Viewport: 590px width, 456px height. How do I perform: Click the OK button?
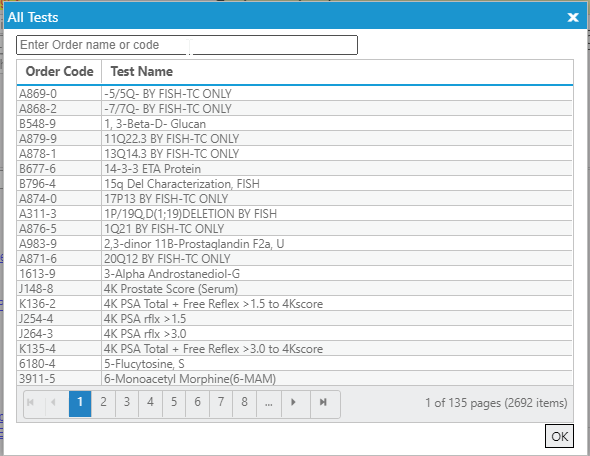point(559,436)
